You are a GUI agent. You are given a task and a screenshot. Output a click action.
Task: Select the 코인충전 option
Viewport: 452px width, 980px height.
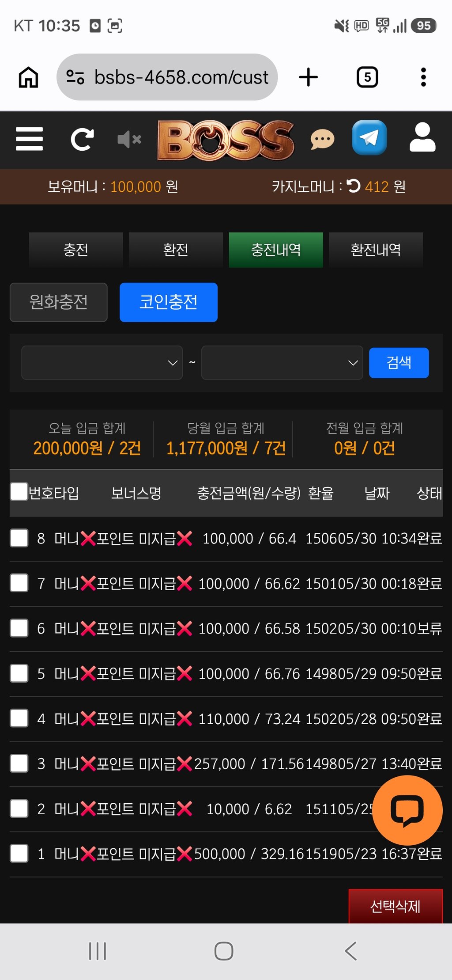coord(169,302)
